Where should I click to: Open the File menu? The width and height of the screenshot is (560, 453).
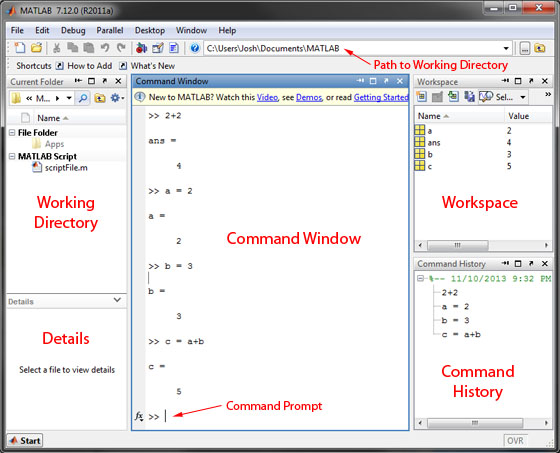pyautogui.click(x=17, y=30)
